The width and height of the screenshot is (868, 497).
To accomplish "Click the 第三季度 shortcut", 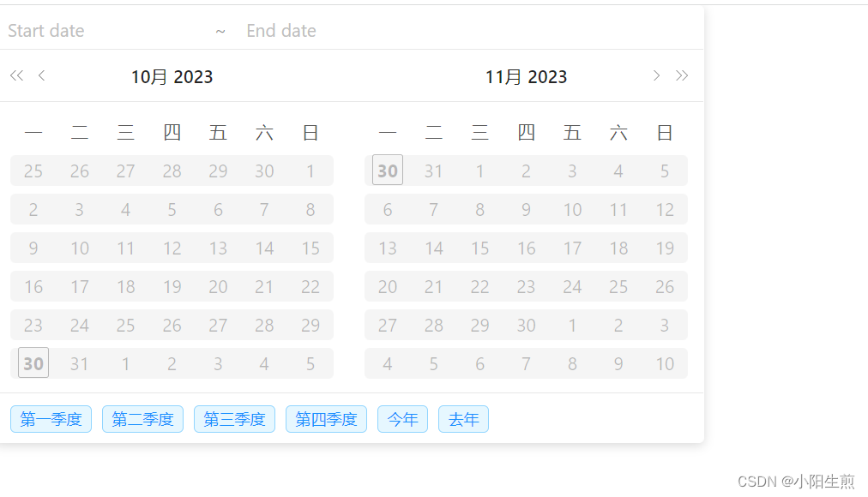I will point(234,419).
